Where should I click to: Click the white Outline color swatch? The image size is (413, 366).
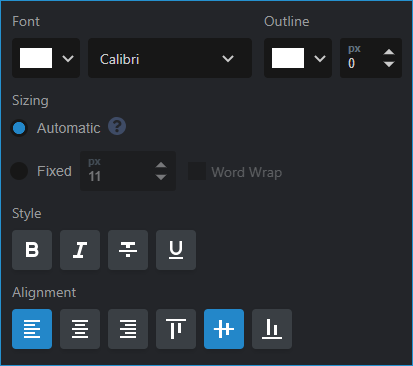coord(288,58)
